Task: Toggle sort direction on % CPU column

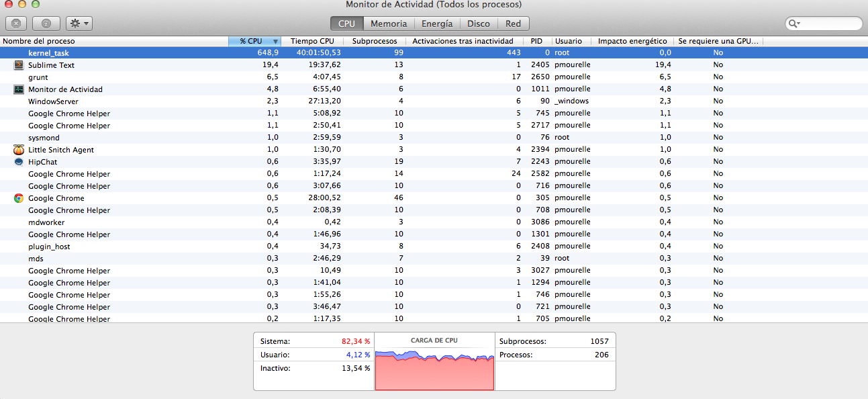Action: pyautogui.click(x=254, y=42)
